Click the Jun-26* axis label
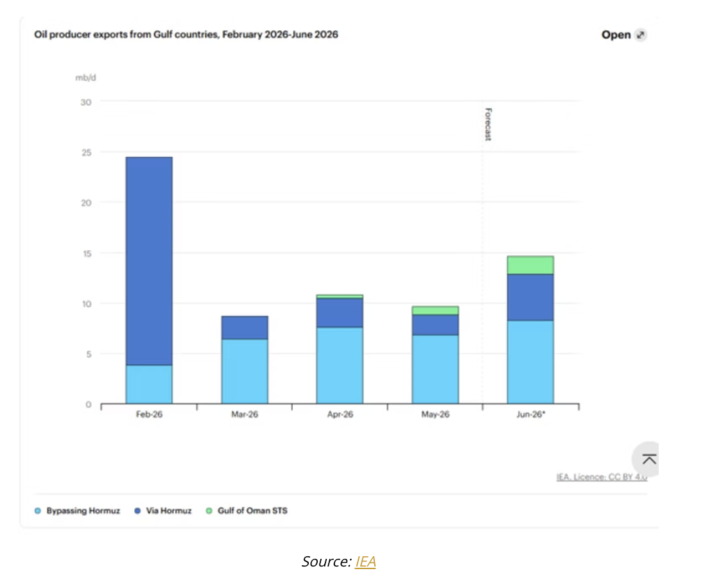 point(531,414)
